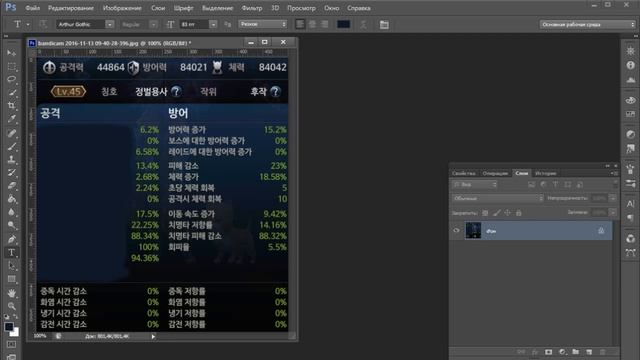This screenshot has width=640, height=360.
Task: Select the Quick Selection tool
Action: point(11,93)
